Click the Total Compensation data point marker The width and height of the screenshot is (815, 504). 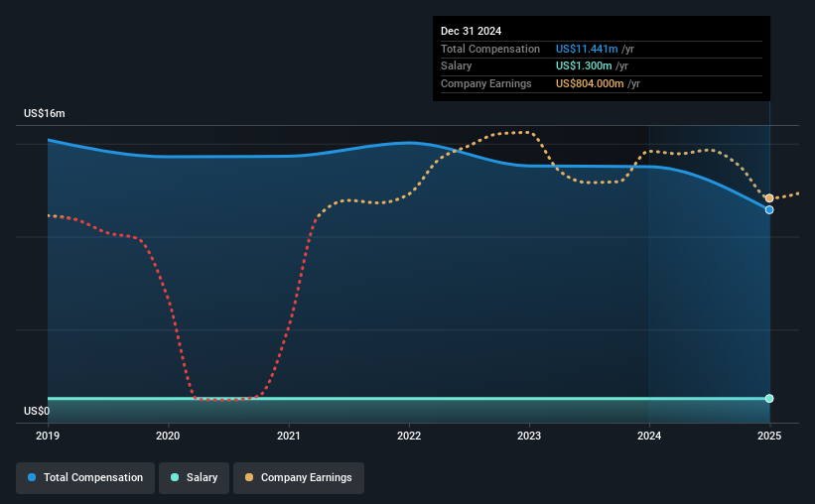769,210
